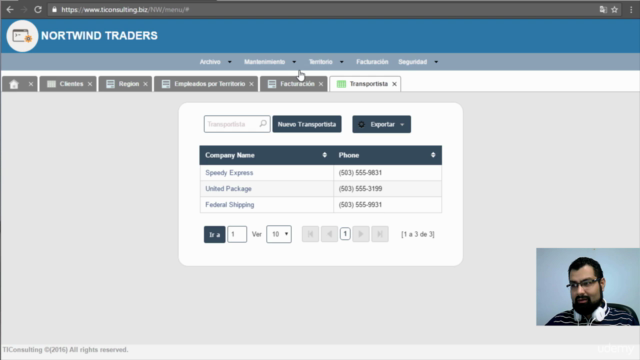The width and height of the screenshot is (640, 360).
Task: Close the home tab
Action: pos(31,84)
